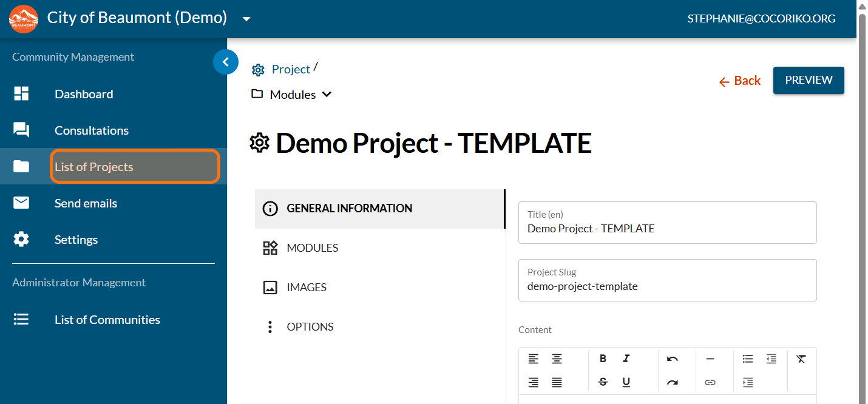Clear text formatting in editor
868x404 pixels.
pos(801,359)
